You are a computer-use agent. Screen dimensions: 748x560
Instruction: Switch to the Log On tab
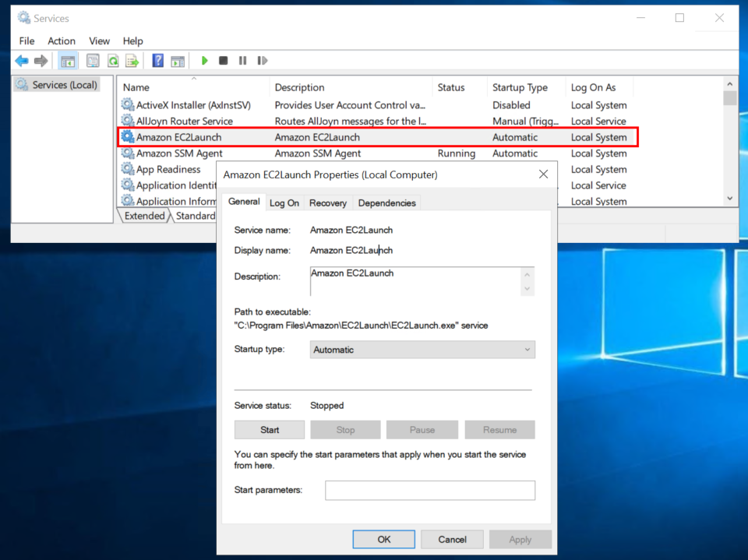(284, 203)
